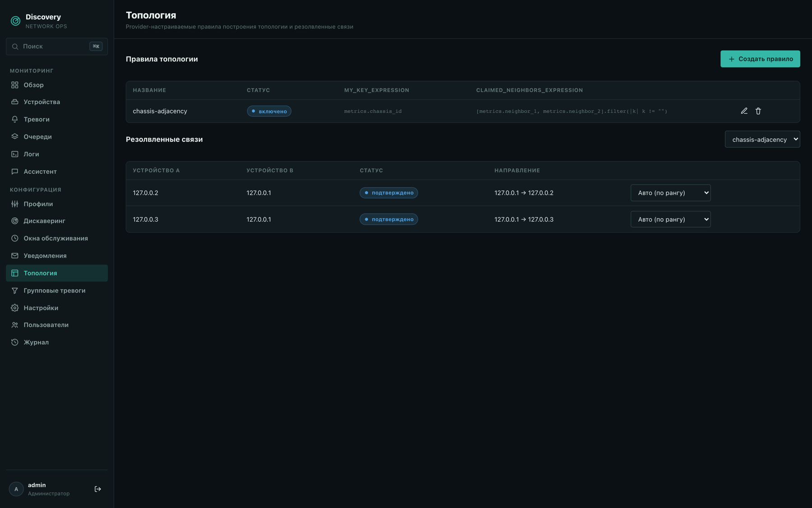
Task: Click the ⌘K shortcut badge
Action: (x=96, y=47)
